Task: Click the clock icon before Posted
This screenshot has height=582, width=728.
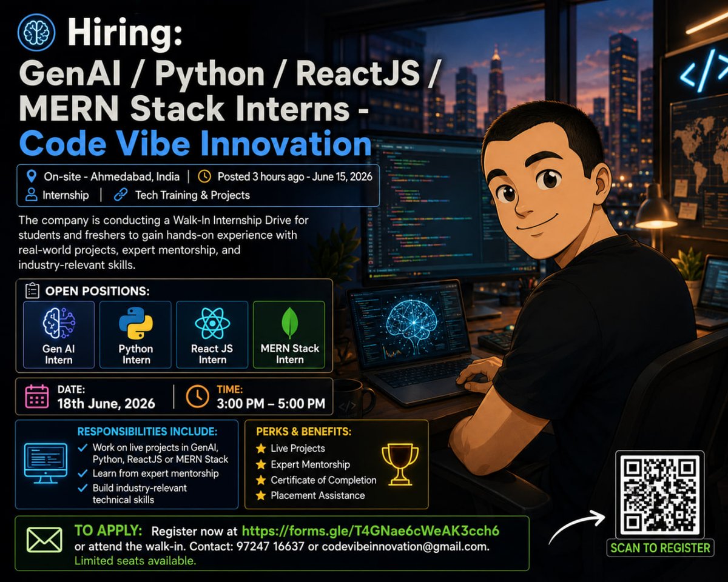Action: (204, 176)
